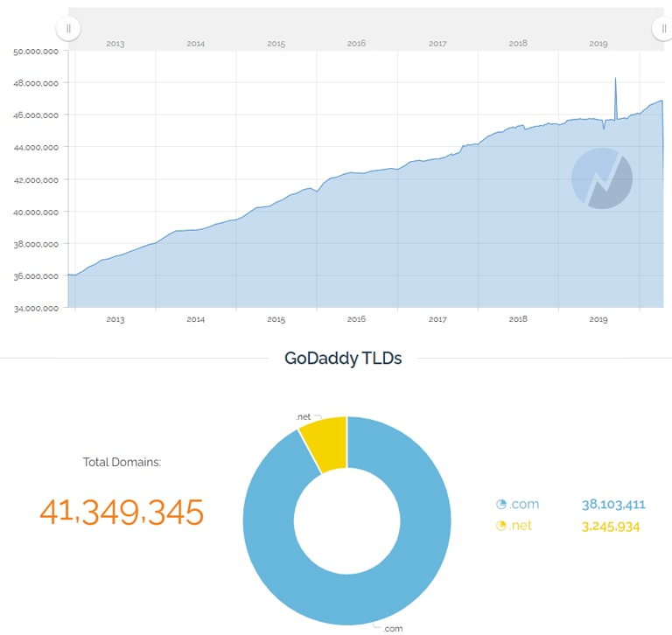
Task: Click the 50,000,000 y-axis label
Action: [36, 52]
